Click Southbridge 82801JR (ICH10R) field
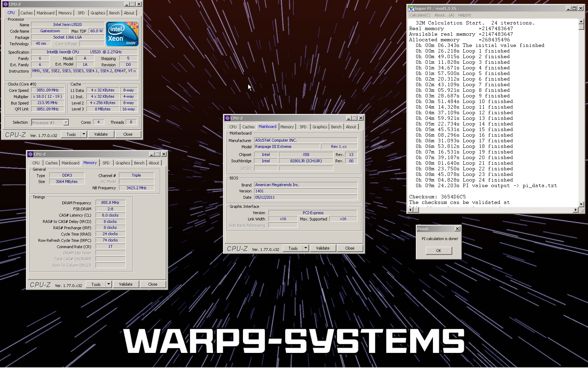Viewport: 588px width, 368px height. point(306,161)
